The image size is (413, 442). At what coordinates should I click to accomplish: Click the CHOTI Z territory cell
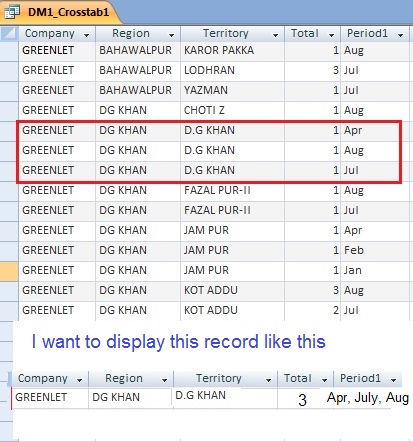pos(232,111)
